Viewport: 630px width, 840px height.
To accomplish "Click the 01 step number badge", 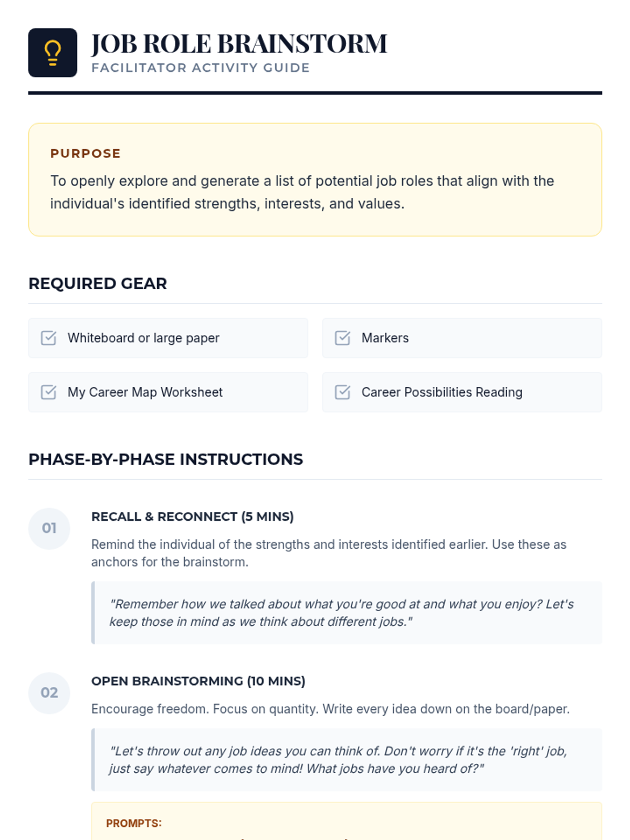I will pyautogui.click(x=49, y=528).
